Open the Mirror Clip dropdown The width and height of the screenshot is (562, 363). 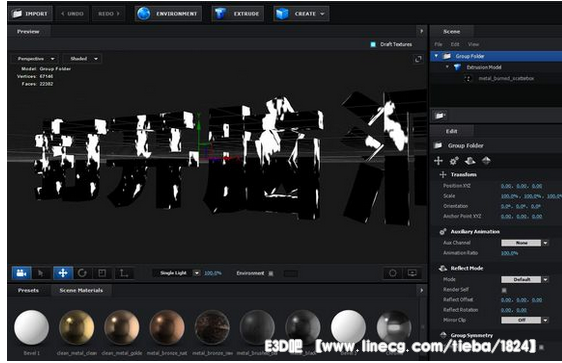coord(524,320)
